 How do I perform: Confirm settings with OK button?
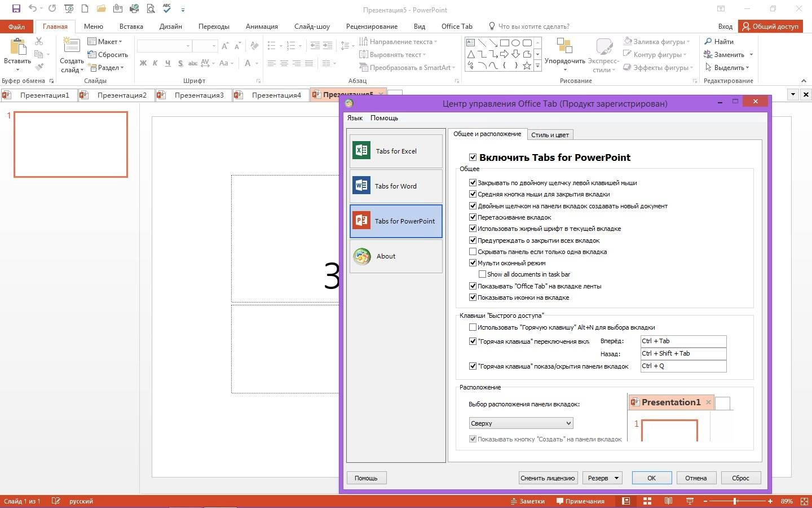click(651, 478)
